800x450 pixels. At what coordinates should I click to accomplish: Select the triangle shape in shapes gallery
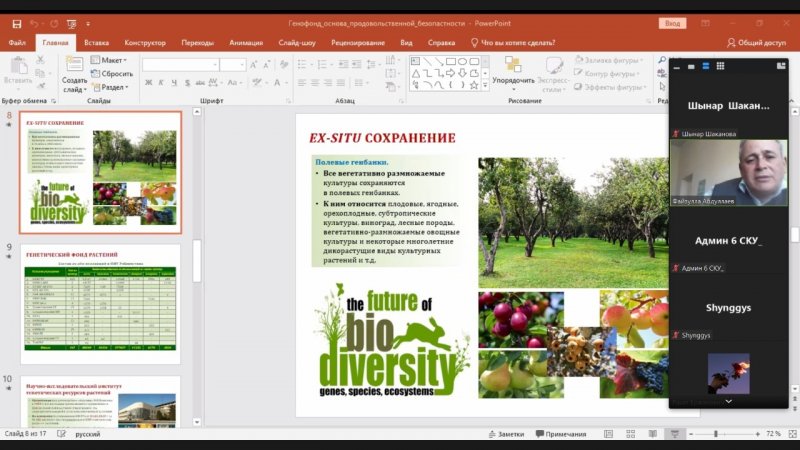pyautogui.click(x=416, y=73)
